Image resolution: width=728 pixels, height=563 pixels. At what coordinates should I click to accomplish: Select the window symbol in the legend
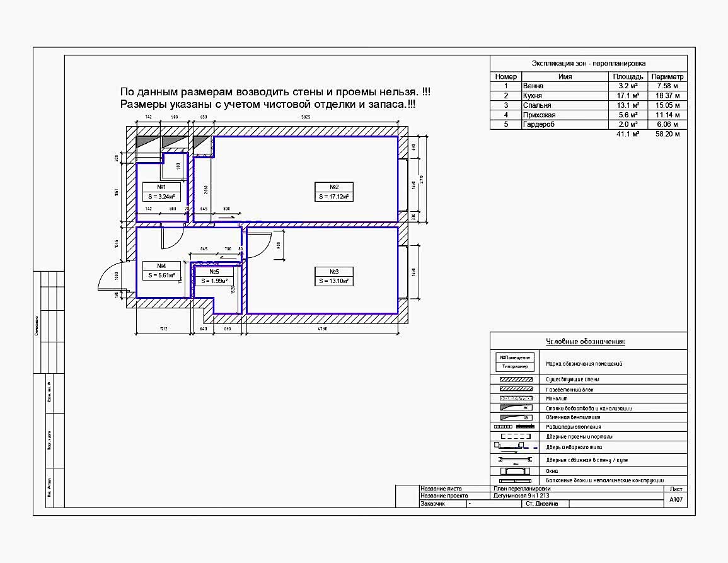point(516,471)
